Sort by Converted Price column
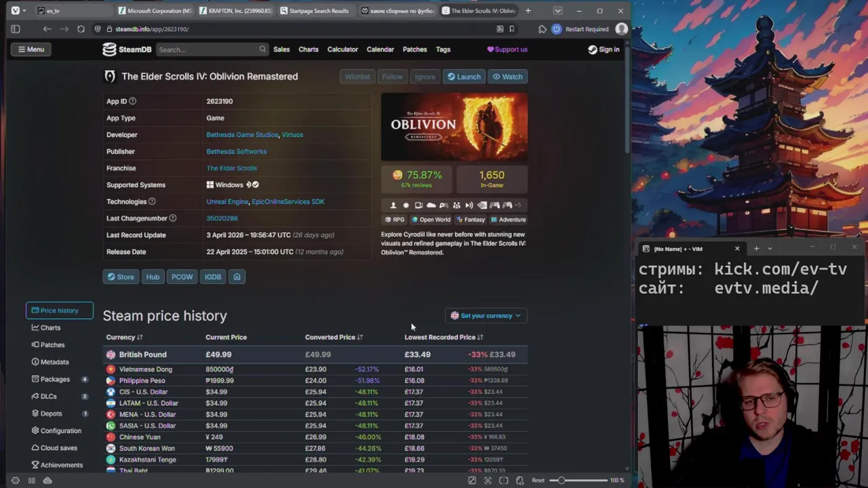This screenshot has height=488, width=868. [334, 337]
